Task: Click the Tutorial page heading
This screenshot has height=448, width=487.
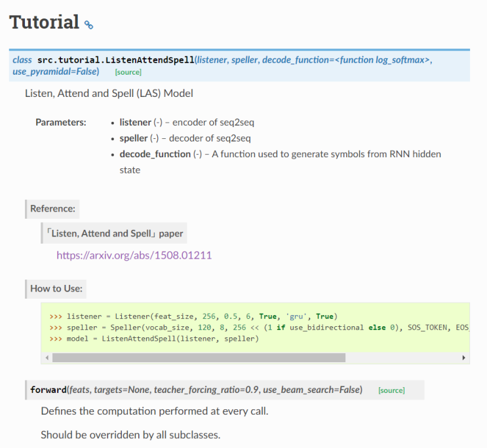Action: (x=44, y=22)
